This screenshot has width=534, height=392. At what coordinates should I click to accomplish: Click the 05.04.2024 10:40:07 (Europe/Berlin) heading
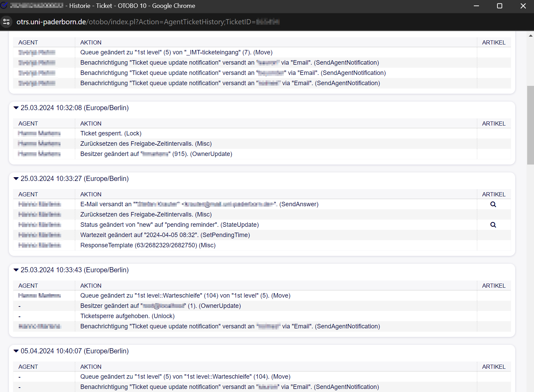75,351
